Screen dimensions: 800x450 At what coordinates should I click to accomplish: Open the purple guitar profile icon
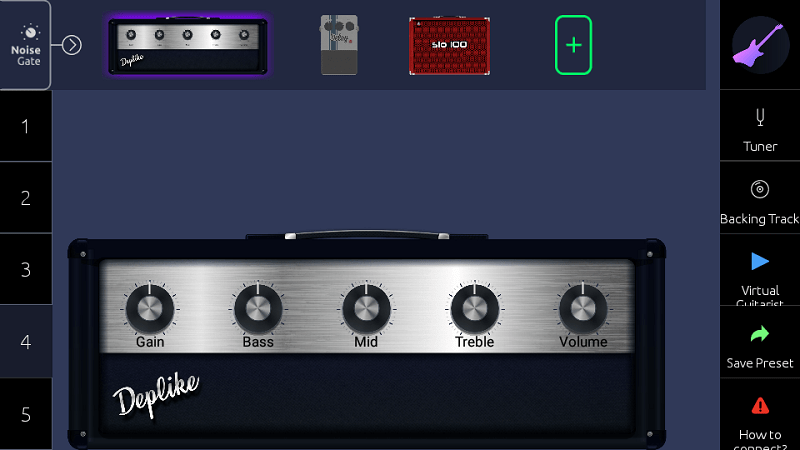click(760, 45)
